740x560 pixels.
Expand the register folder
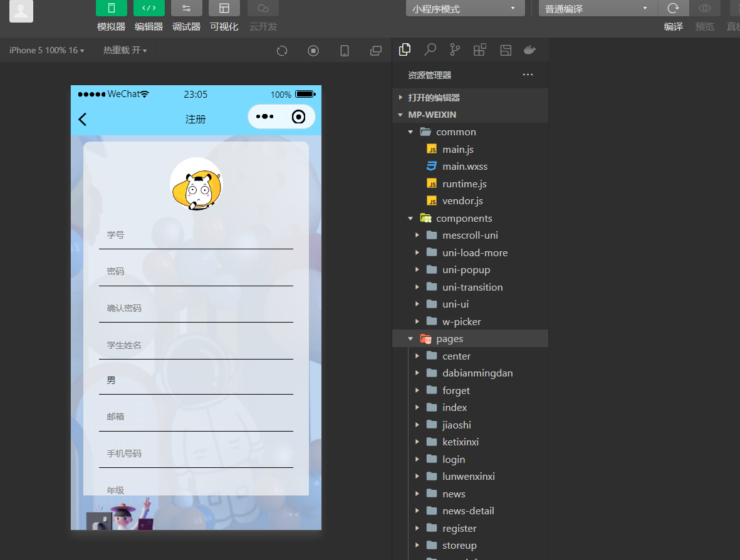pos(470,528)
